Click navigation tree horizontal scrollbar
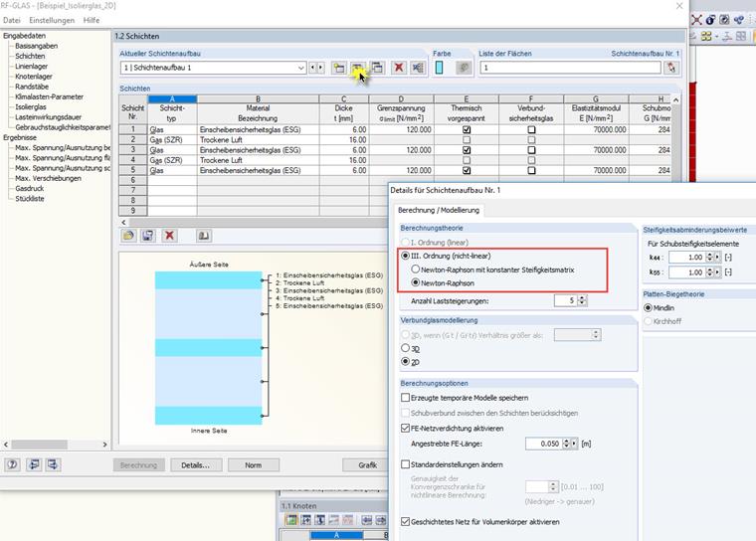Image resolution: width=756 pixels, height=541 pixels. (56, 445)
